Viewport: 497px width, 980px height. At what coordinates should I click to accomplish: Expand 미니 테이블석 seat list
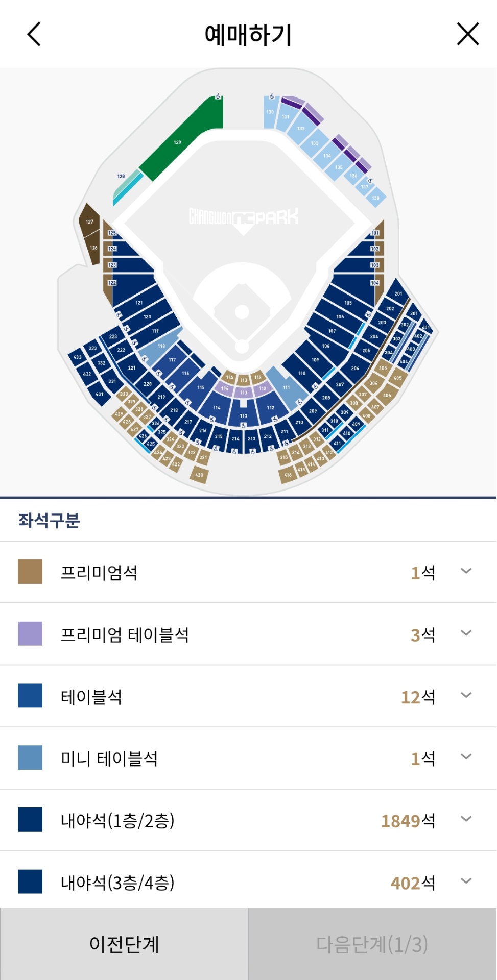(466, 757)
